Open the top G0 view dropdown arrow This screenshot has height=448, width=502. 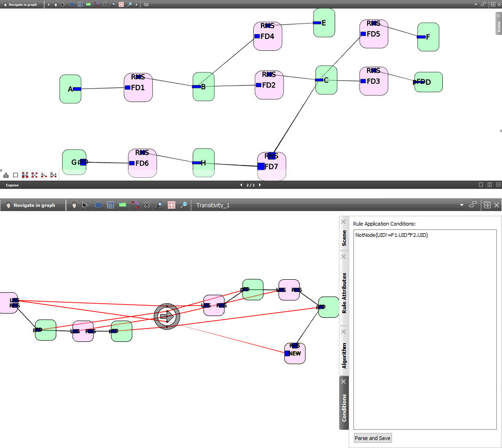[x=476, y=5]
